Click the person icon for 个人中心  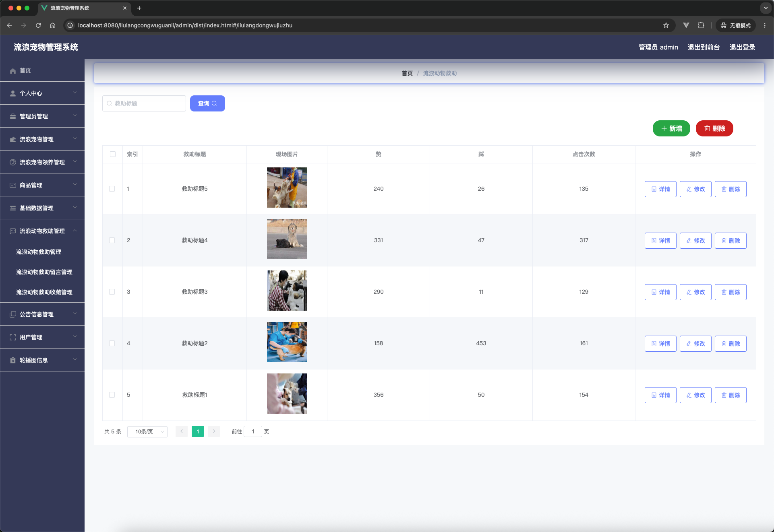(x=13, y=93)
